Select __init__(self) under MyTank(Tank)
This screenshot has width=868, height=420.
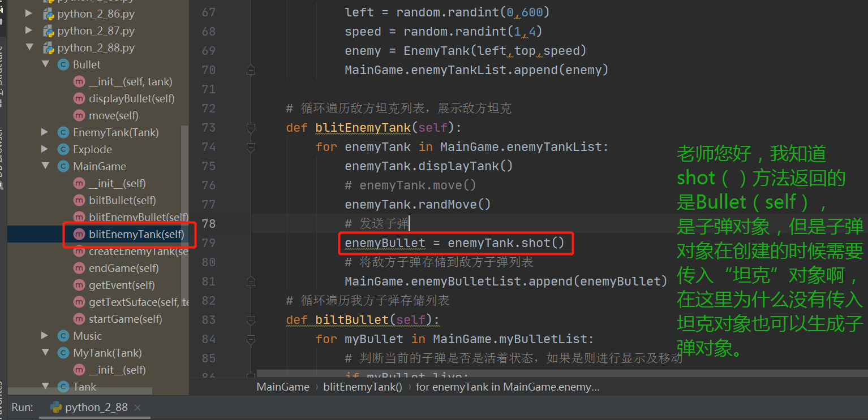[117, 370]
